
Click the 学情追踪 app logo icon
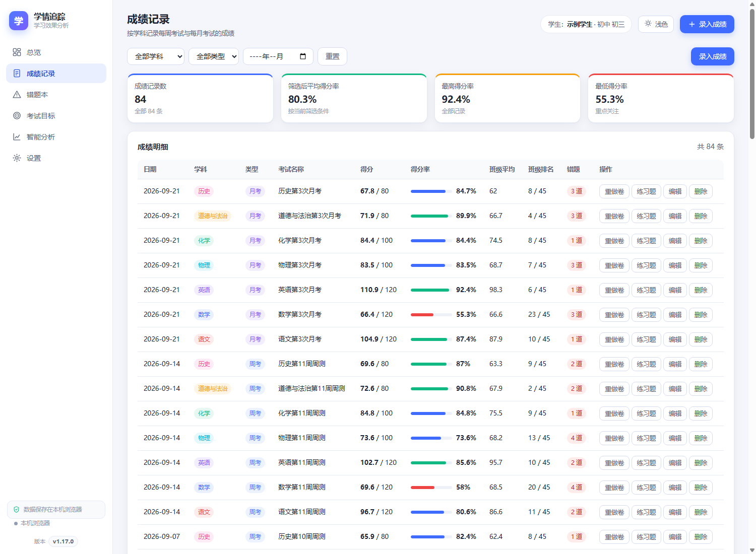pos(19,21)
